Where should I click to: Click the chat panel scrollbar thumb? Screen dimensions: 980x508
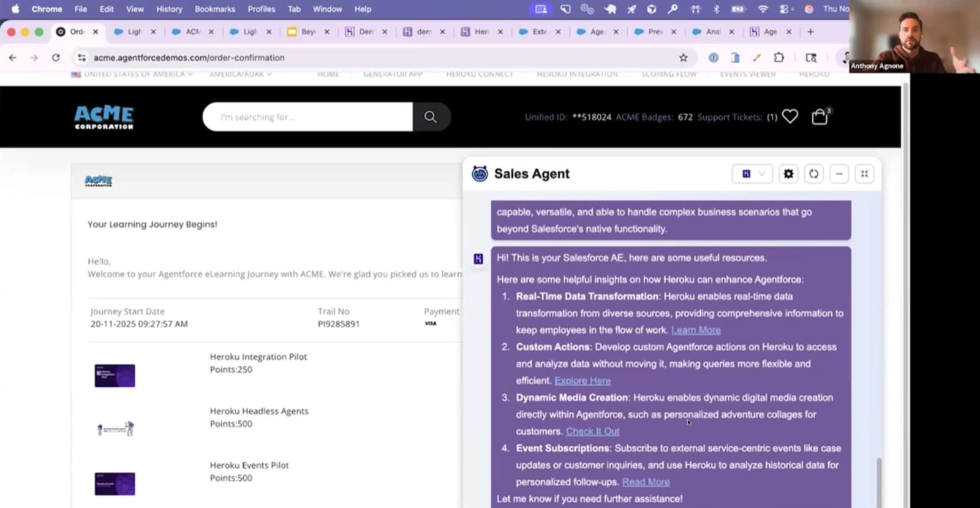pyautogui.click(x=878, y=482)
